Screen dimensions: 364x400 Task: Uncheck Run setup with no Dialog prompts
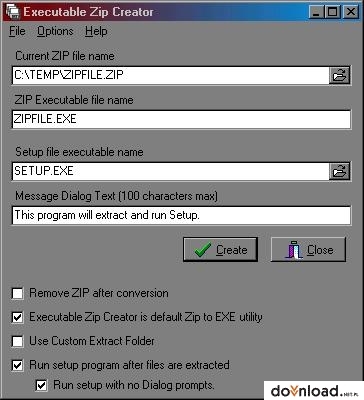[41, 385]
